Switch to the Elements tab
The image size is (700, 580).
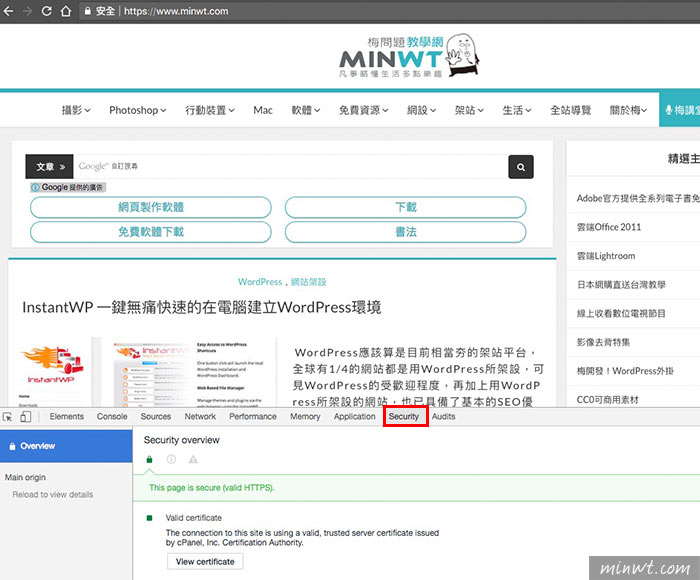coord(67,417)
